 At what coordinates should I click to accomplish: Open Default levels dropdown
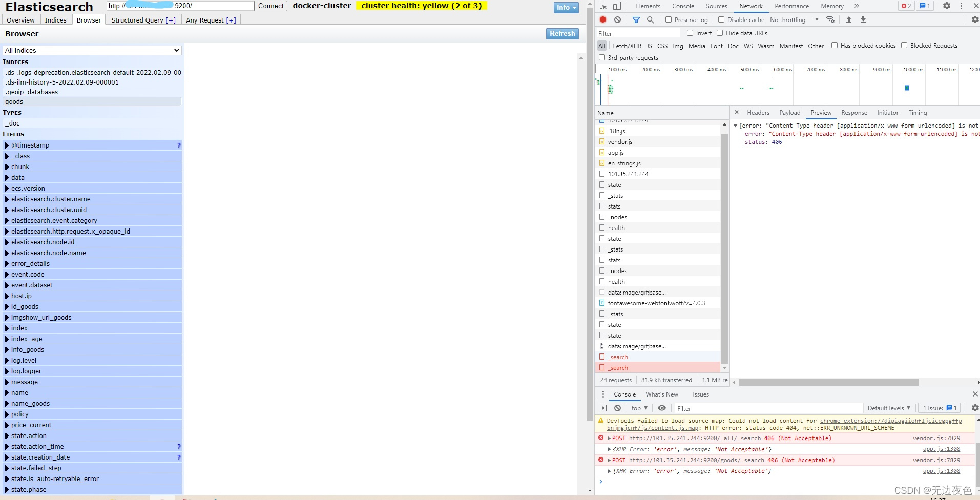tap(889, 408)
